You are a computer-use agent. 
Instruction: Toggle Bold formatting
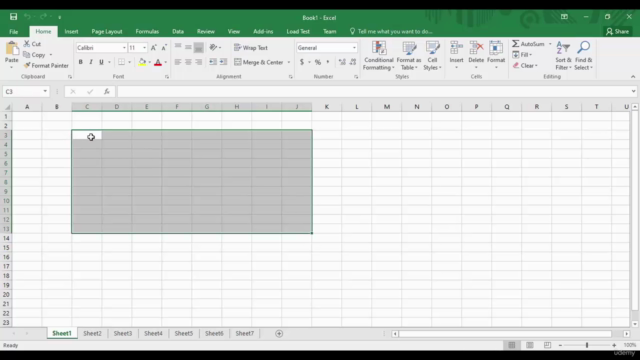[80, 62]
